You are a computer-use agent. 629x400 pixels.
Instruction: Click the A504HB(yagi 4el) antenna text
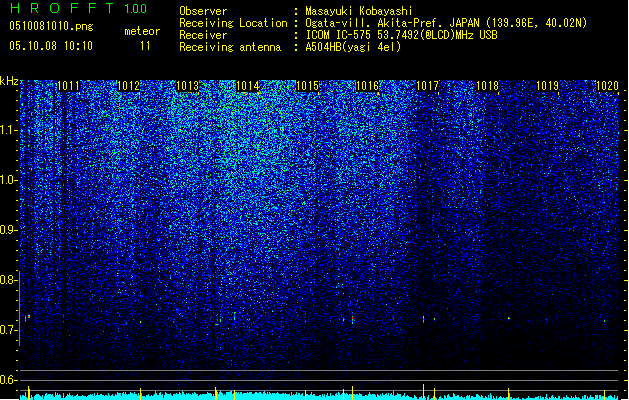point(353,47)
